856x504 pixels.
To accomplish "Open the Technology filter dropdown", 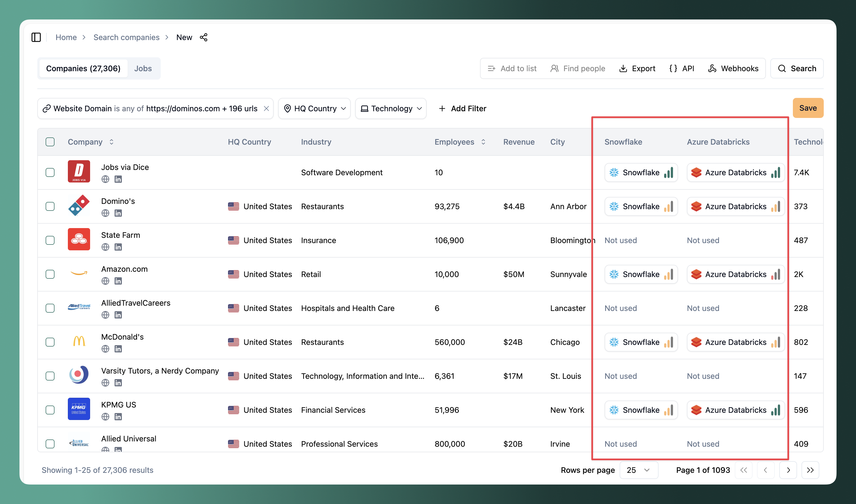I will (x=391, y=109).
